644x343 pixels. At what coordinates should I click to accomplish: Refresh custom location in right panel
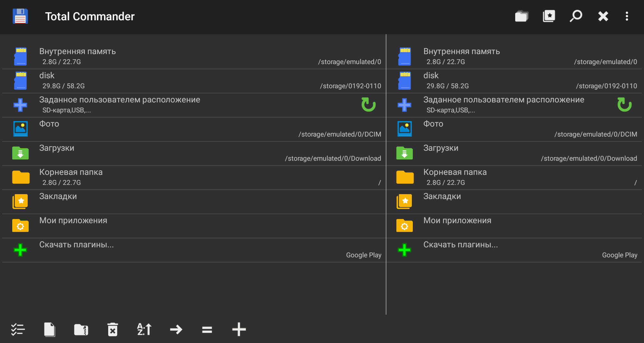point(624,105)
